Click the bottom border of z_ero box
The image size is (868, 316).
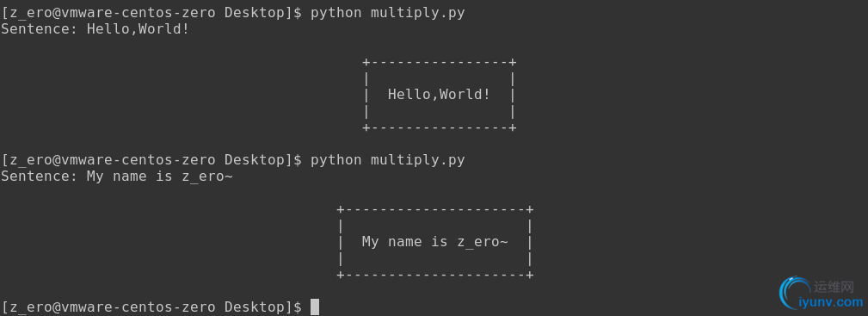pyautogui.click(x=435, y=275)
